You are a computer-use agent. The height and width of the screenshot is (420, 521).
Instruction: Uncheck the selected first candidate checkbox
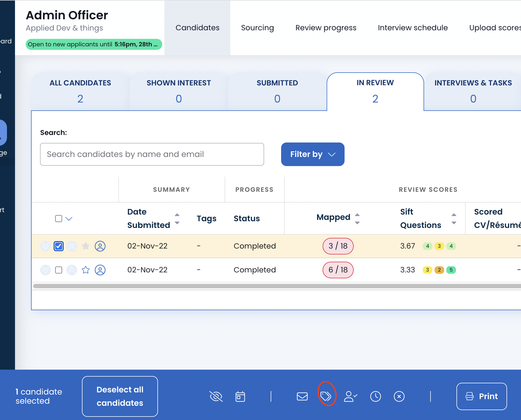pyautogui.click(x=59, y=246)
